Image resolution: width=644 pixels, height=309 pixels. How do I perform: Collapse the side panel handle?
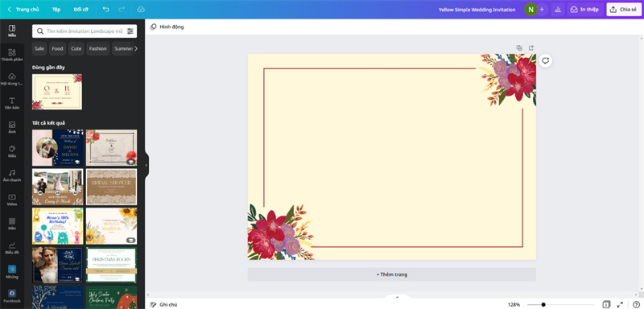[147, 165]
